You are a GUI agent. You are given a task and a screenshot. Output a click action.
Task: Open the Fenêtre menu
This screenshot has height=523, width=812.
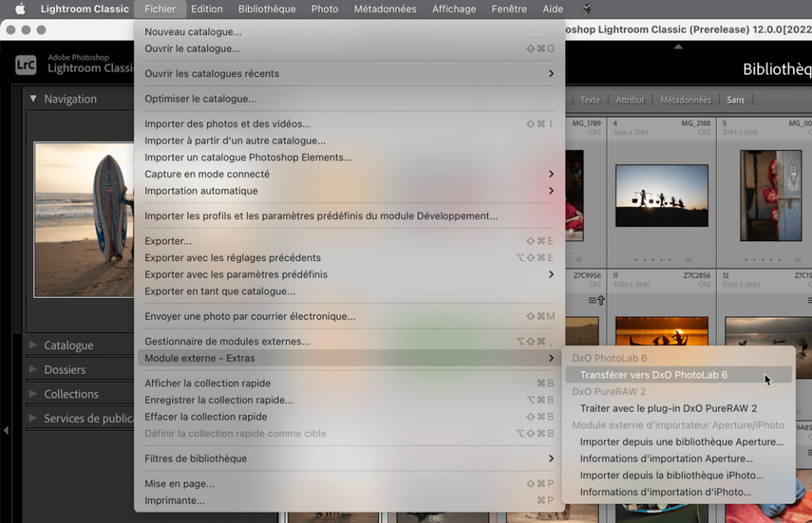(x=509, y=9)
